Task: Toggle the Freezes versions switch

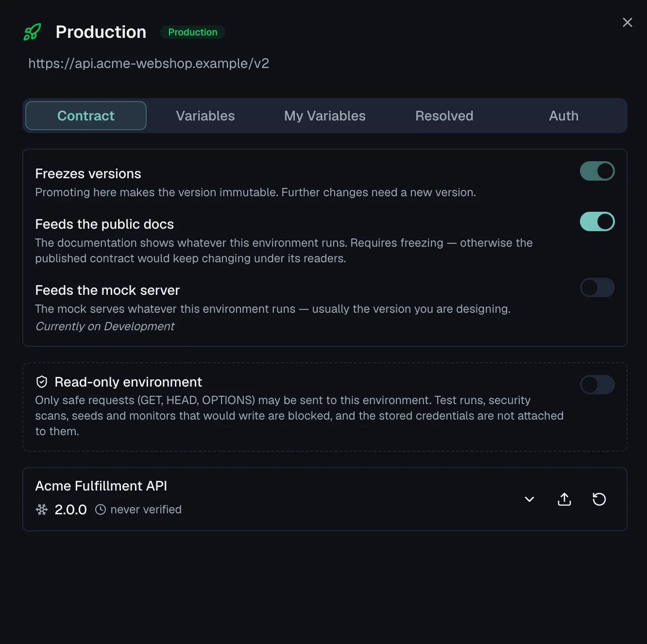Action: coord(597,171)
